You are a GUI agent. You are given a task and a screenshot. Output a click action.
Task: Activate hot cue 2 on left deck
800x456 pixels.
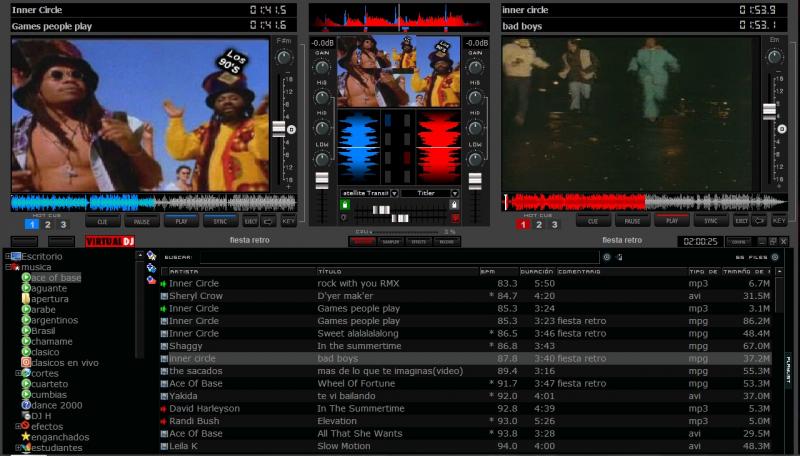47,224
